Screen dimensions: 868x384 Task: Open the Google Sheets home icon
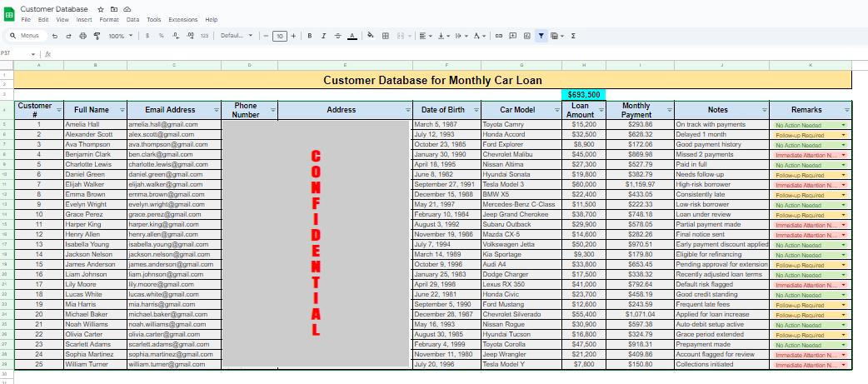9,13
